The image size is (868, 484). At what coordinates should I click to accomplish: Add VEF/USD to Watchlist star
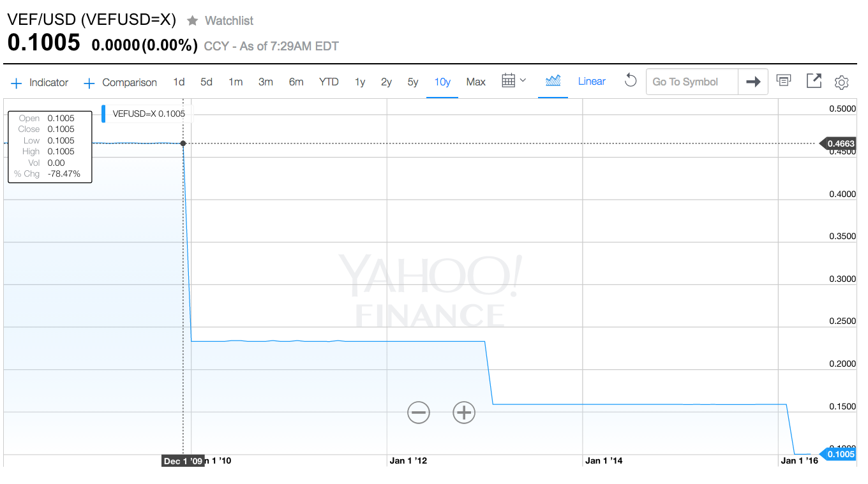tap(193, 21)
